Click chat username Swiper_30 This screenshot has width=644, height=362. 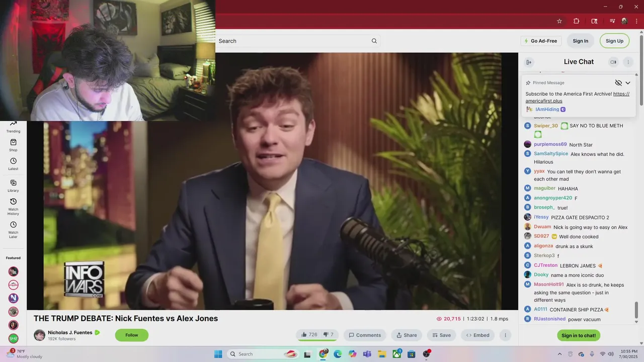545,126
